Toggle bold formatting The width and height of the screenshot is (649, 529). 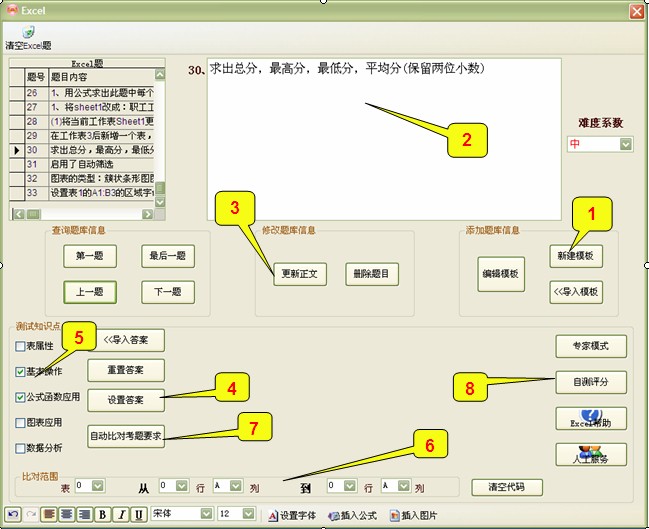(x=103, y=515)
